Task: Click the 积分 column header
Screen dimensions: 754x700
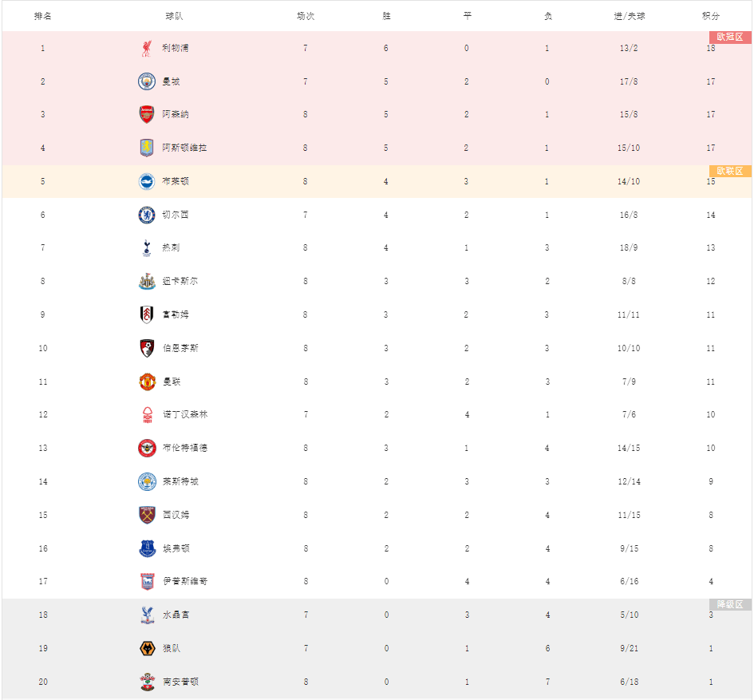Action: click(x=711, y=16)
